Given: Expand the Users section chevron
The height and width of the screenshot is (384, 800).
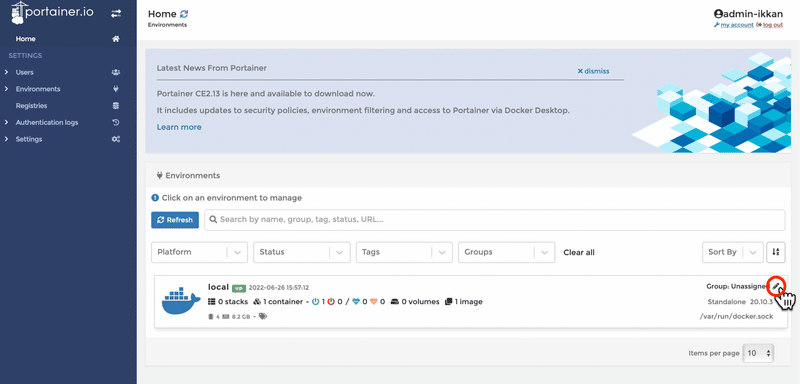Looking at the screenshot, I should [6, 72].
